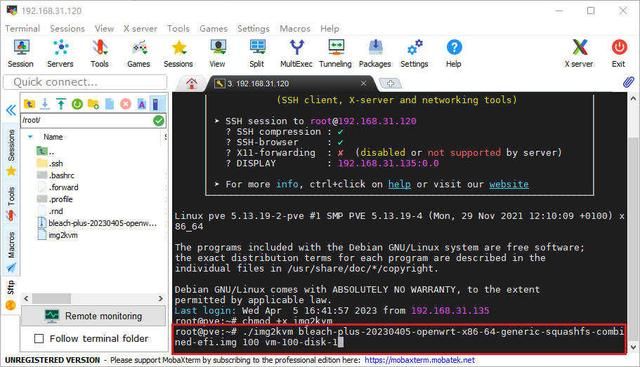Open the Macros menu
Viewport: 640px width, 367px height.
point(295,29)
